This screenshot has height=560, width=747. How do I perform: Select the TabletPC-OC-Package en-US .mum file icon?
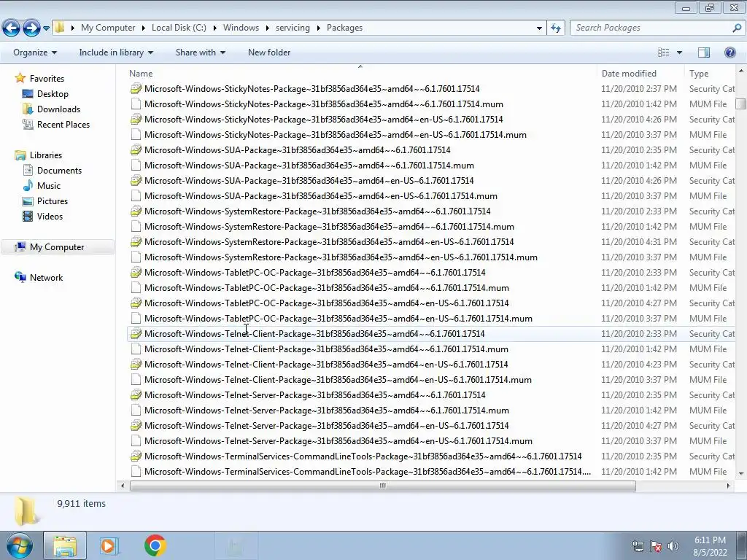136,318
